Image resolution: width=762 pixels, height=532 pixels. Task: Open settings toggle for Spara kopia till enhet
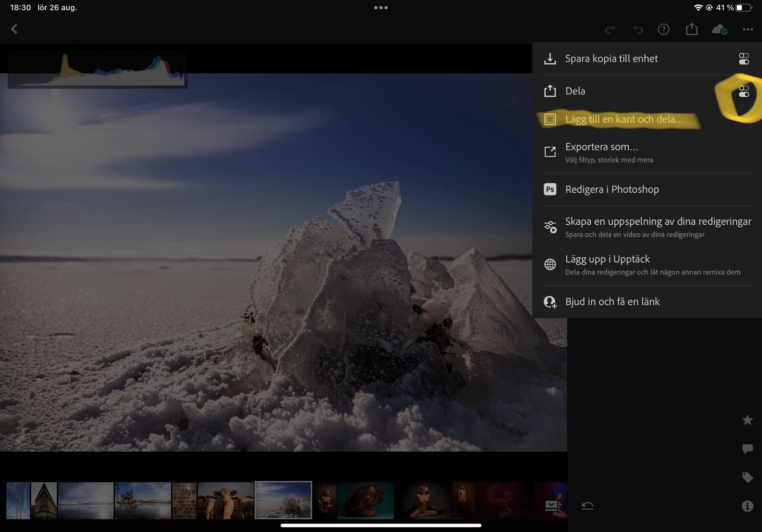coord(744,59)
